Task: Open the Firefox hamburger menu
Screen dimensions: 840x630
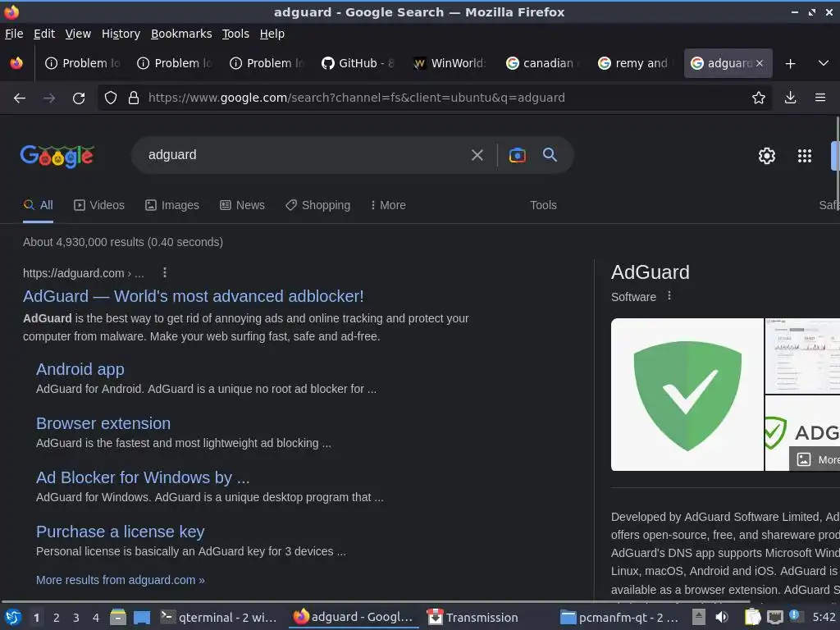Action: click(x=820, y=98)
